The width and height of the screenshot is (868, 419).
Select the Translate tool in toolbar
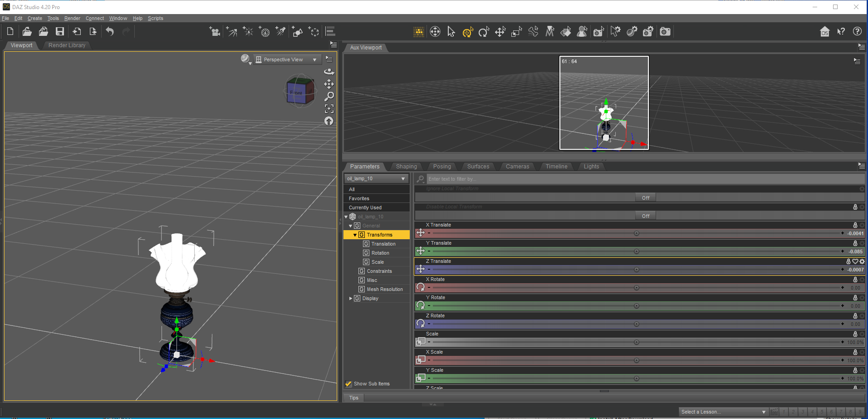500,31
